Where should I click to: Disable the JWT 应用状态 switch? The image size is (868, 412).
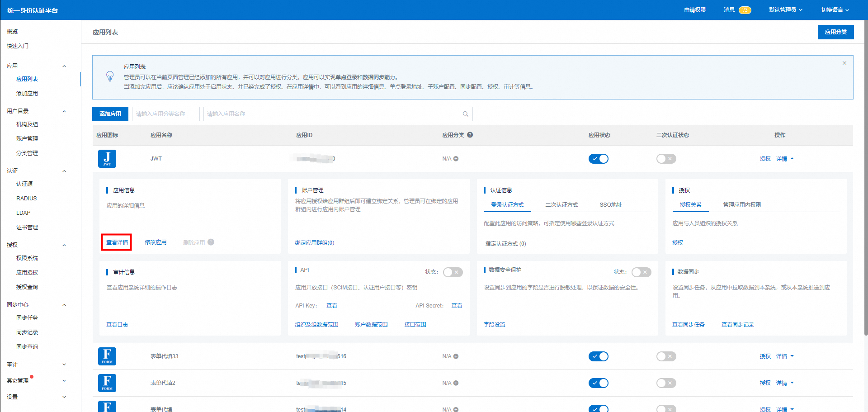[x=598, y=159]
